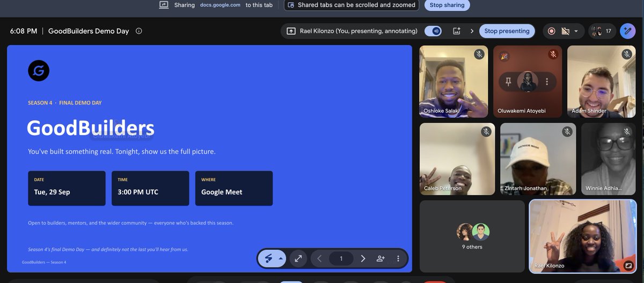
Task: Select the annotation pen tool
Action: [x=268, y=258]
